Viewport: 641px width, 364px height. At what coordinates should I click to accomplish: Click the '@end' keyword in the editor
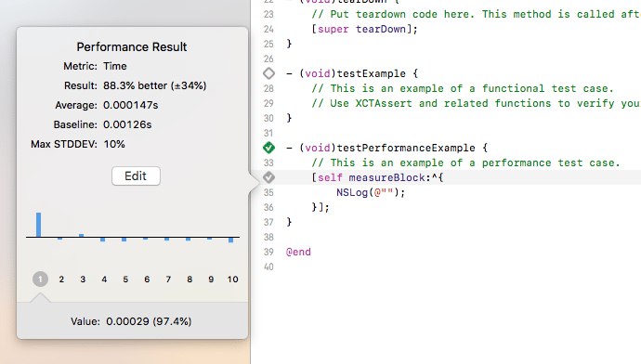(x=298, y=252)
